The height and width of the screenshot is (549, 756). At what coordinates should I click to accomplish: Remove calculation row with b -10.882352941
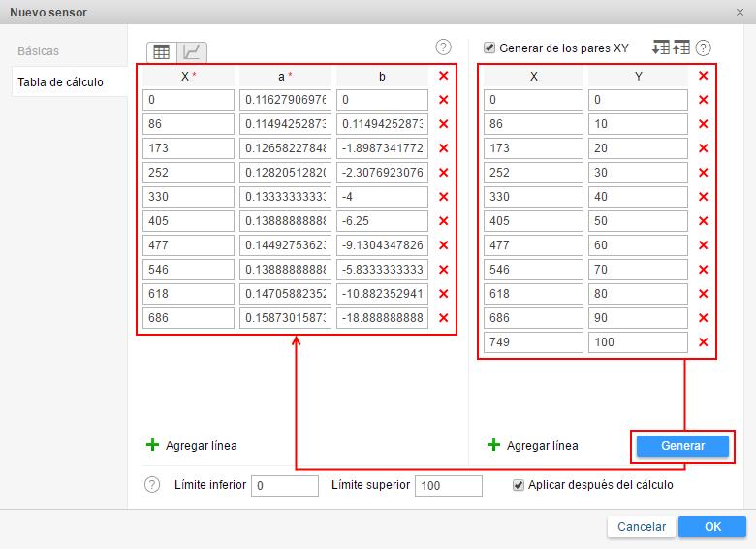coord(444,294)
